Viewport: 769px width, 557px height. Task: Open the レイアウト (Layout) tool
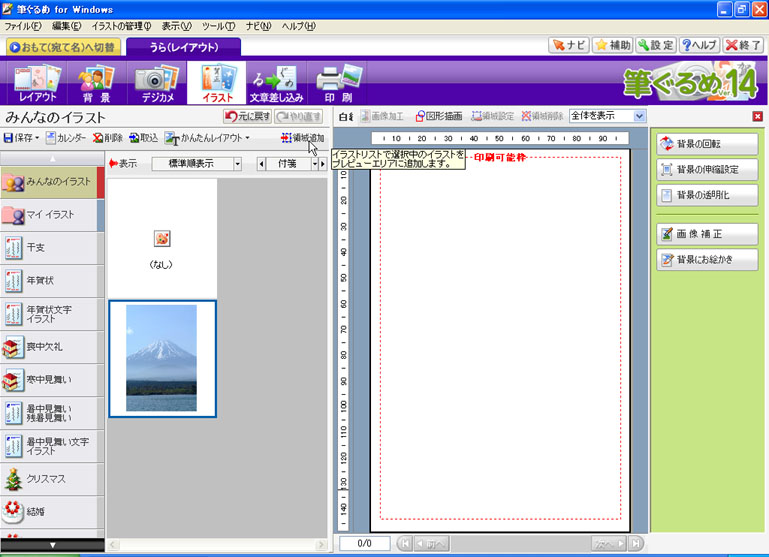[x=36, y=83]
